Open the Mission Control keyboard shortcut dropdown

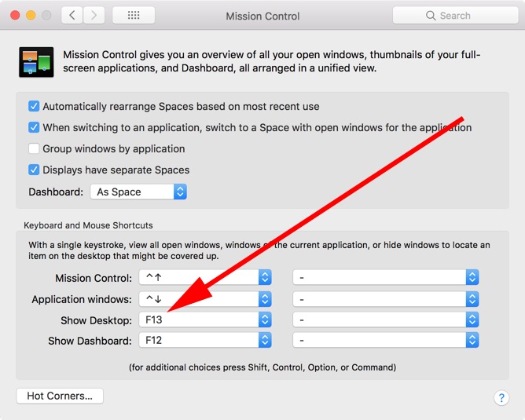click(x=205, y=278)
